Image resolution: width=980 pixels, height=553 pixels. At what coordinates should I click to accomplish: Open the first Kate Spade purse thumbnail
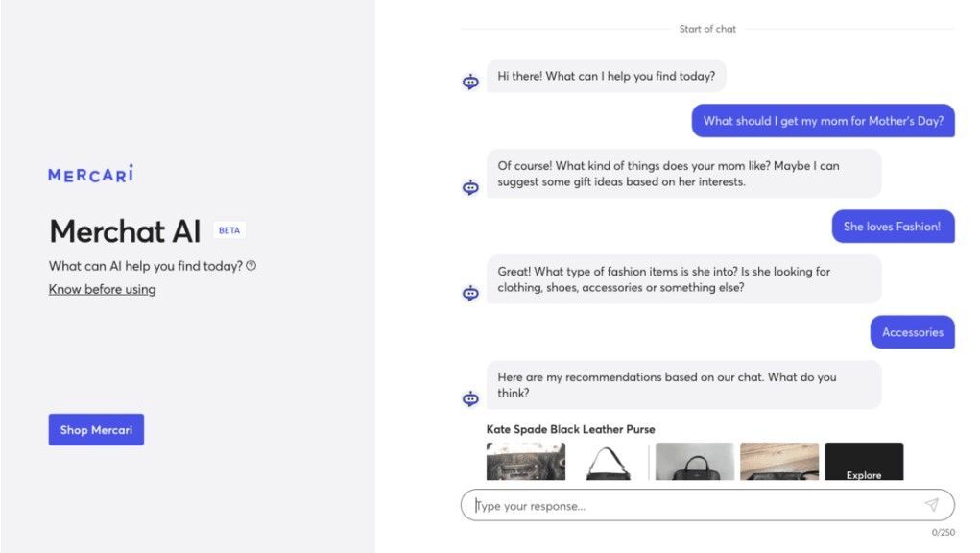pos(526,462)
